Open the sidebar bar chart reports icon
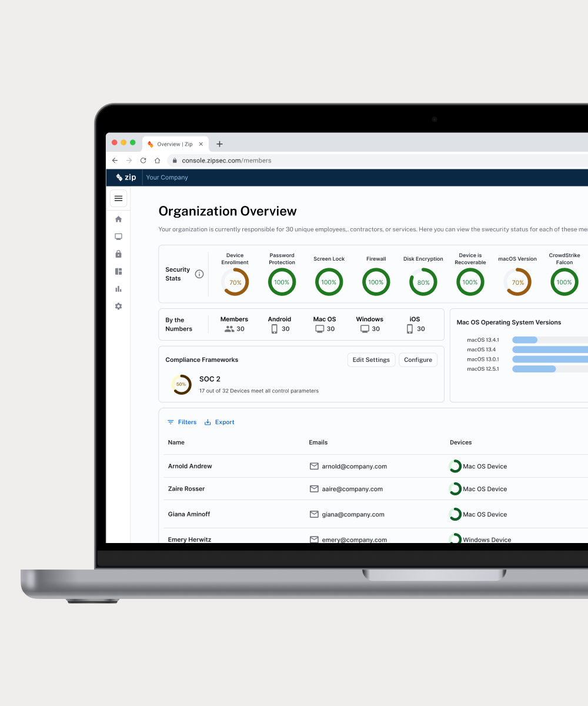This screenshot has height=706, width=588. (118, 289)
